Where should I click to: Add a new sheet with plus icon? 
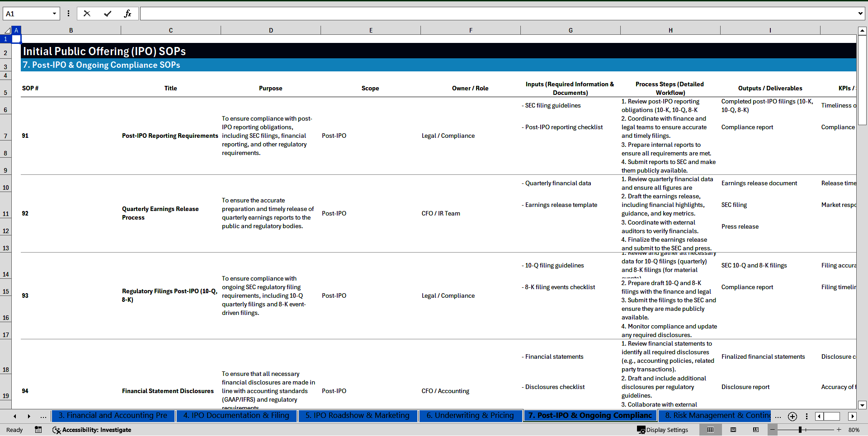click(792, 416)
